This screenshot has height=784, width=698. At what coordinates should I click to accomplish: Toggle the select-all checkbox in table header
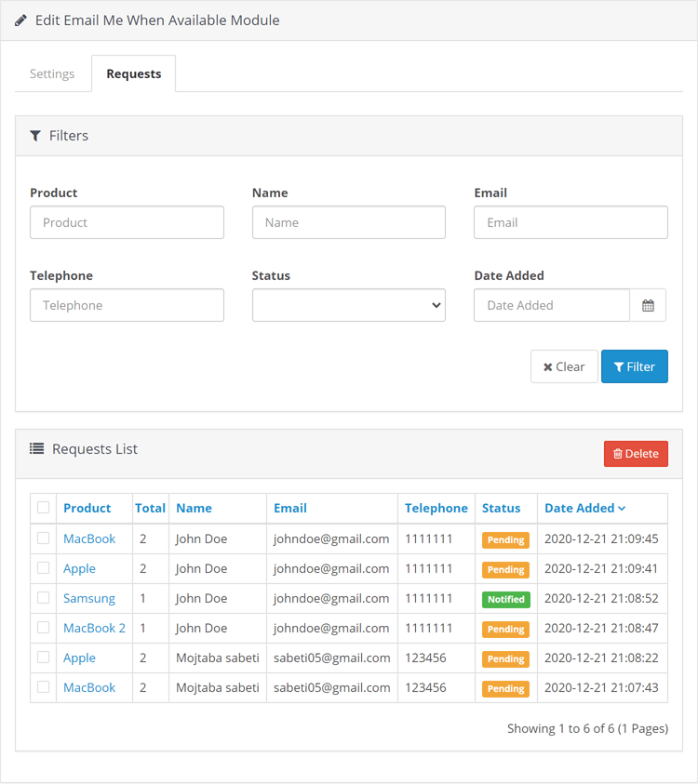44,508
